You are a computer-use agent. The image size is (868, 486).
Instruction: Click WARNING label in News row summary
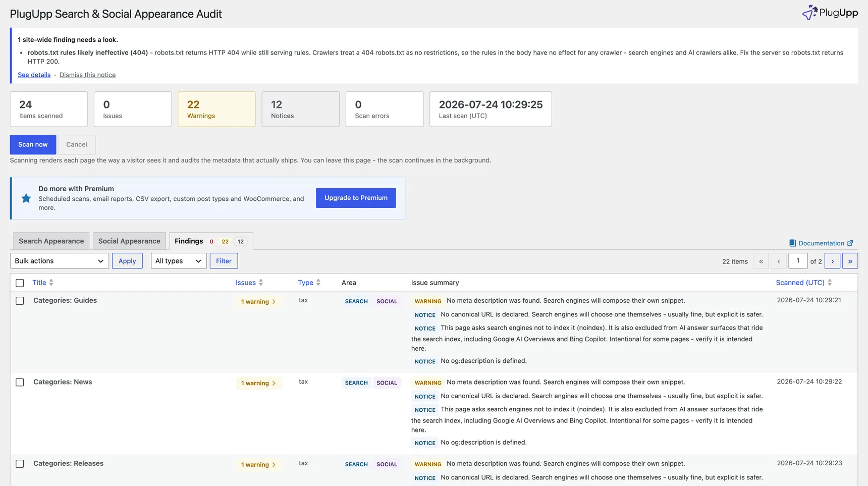coord(428,383)
